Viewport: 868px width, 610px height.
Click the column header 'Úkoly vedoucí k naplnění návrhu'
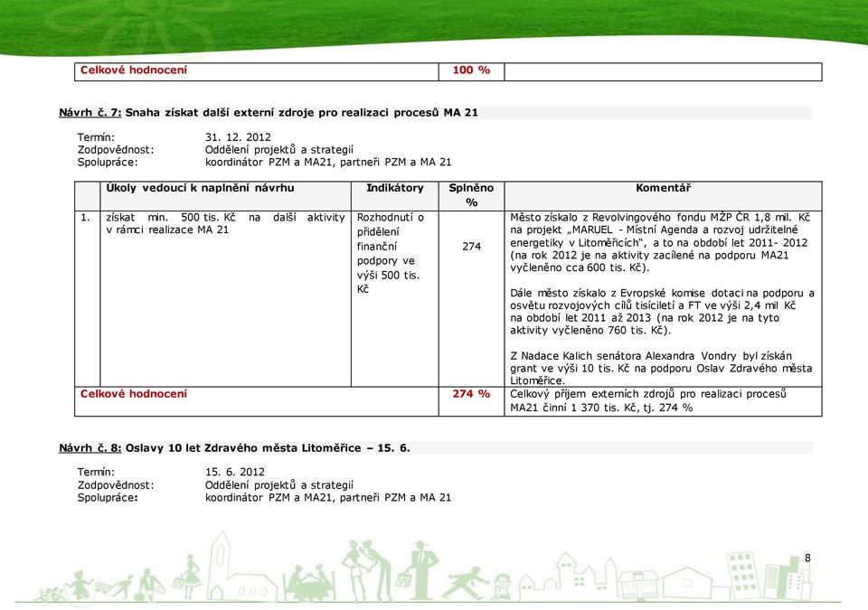point(200,188)
